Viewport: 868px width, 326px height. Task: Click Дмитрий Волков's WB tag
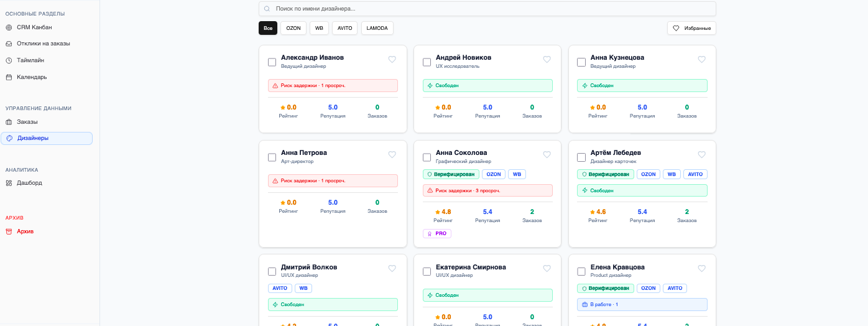point(303,289)
